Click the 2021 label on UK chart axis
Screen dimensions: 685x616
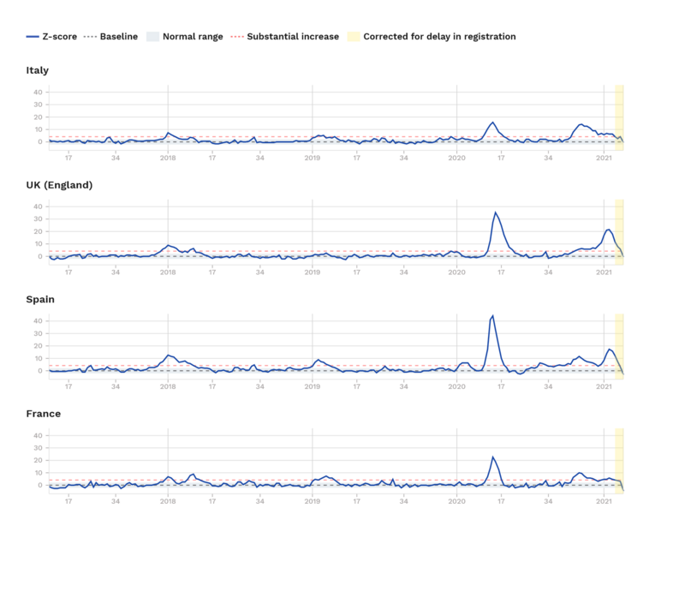(605, 272)
